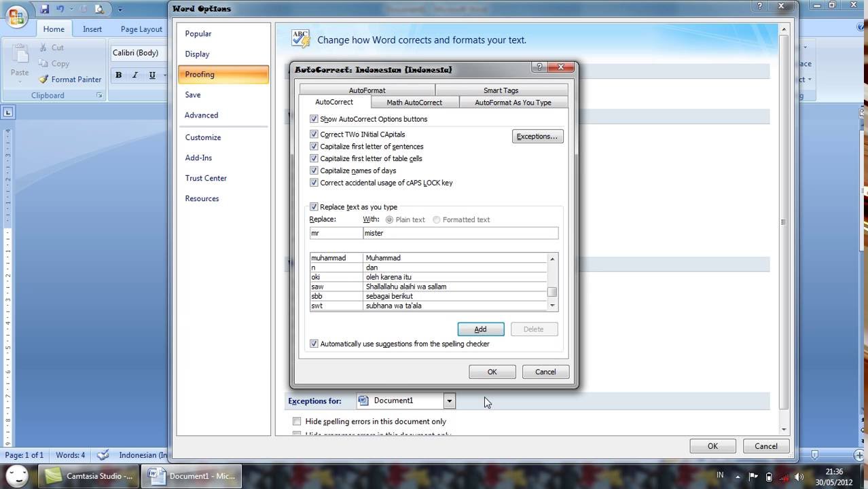Viewport: 868px width, 489px height.
Task: Check Hide spelling errors in this document only
Action: [x=297, y=422]
